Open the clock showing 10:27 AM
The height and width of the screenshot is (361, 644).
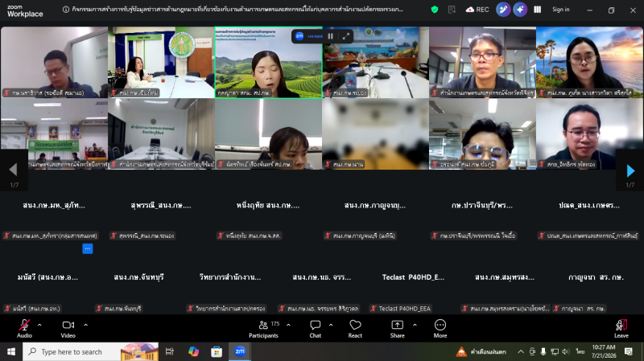tap(603, 351)
